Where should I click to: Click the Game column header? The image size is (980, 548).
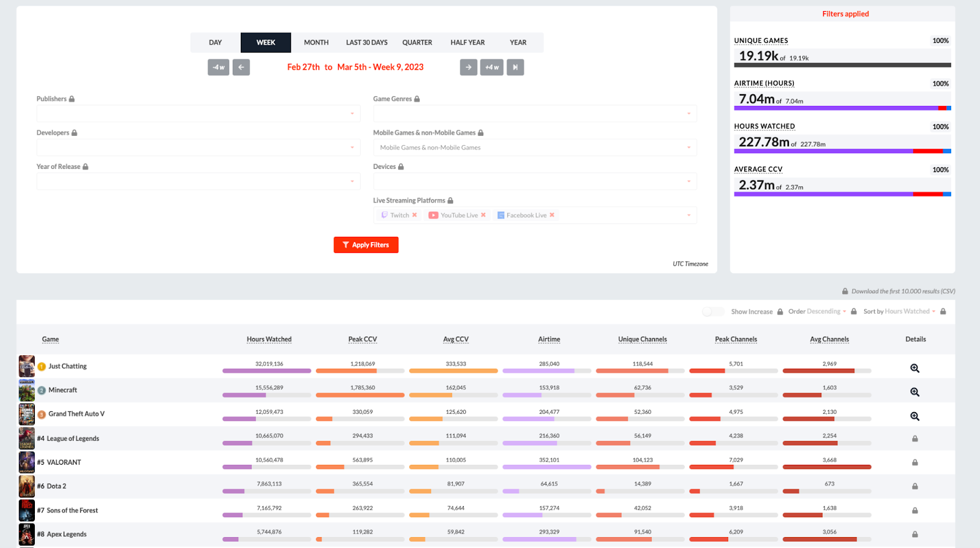(x=50, y=339)
